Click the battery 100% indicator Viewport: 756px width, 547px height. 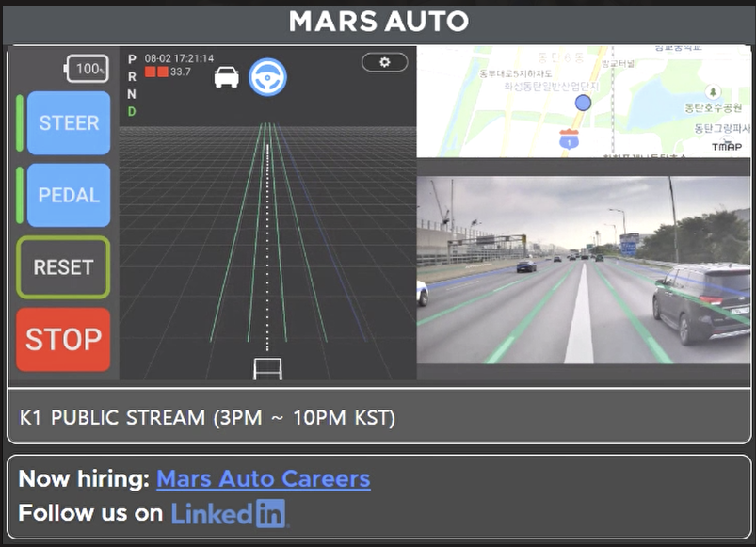pos(86,69)
